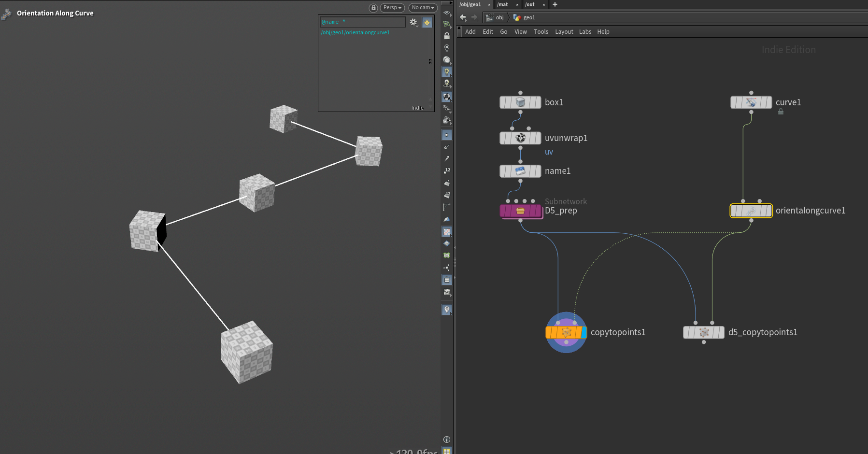The width and height of the screenshot is (868, 454).
Task: Open the Persp view dropdown
Action: tap(392, 8)
